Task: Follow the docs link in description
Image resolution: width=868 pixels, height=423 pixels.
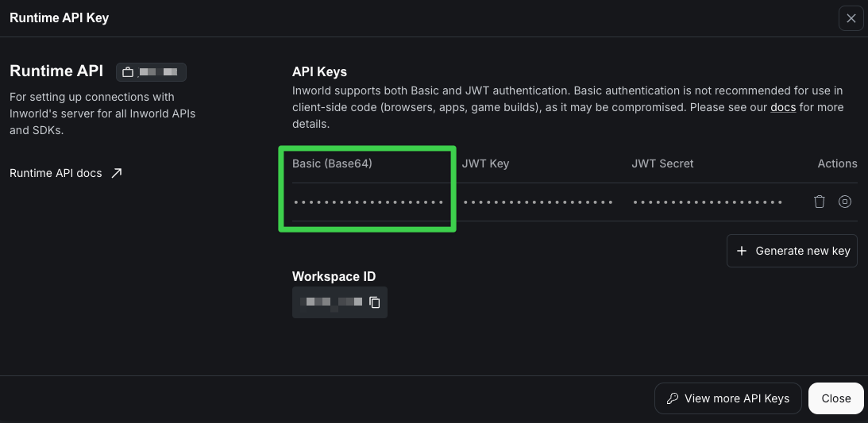Action: (x=783, y=107)
